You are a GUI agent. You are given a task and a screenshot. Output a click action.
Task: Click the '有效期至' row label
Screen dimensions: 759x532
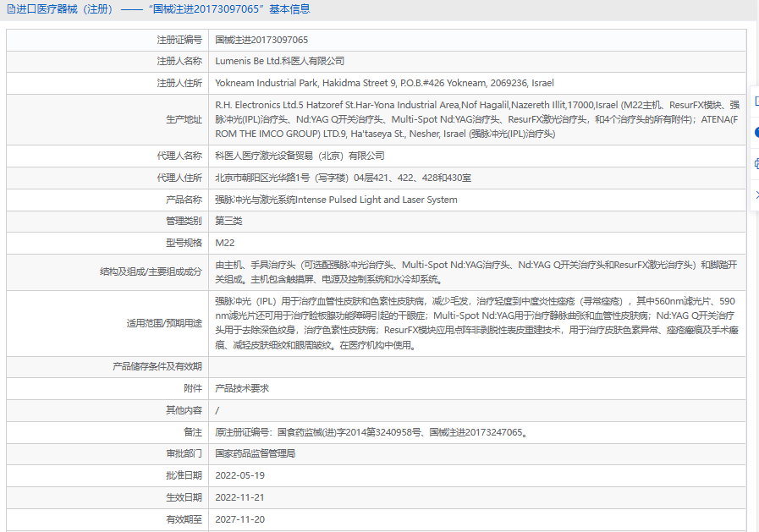click(184, 519)
